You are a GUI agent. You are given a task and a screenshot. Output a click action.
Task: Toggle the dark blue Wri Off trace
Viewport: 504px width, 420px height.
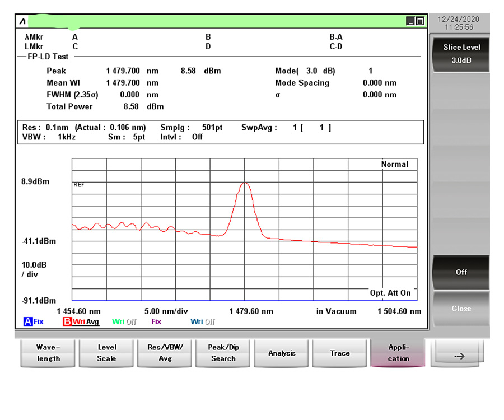202,322
